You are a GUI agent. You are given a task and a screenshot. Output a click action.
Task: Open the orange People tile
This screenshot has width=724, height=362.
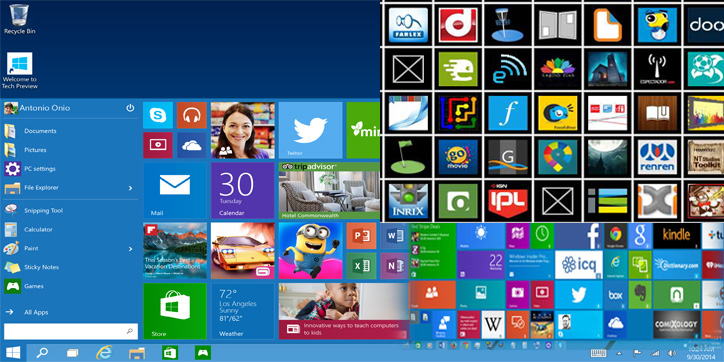tap(433, 295)
